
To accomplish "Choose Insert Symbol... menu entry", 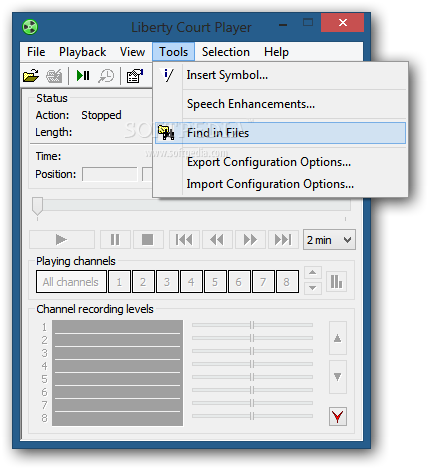I will [280, 75].
